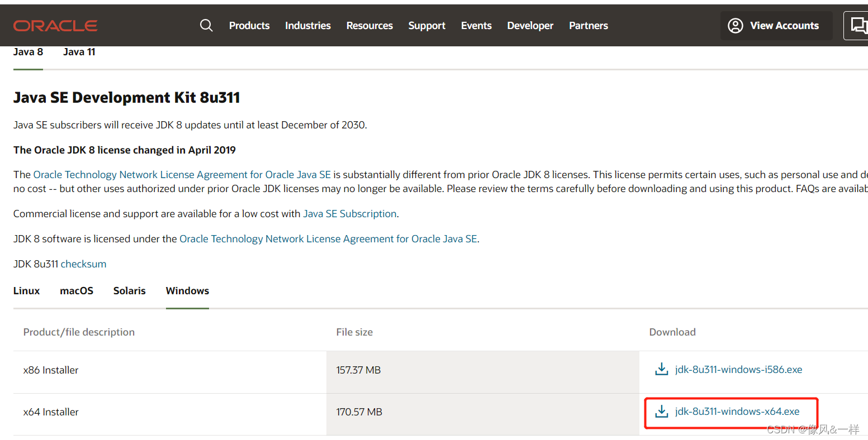Select the Solaris tab

coord(130,291)
